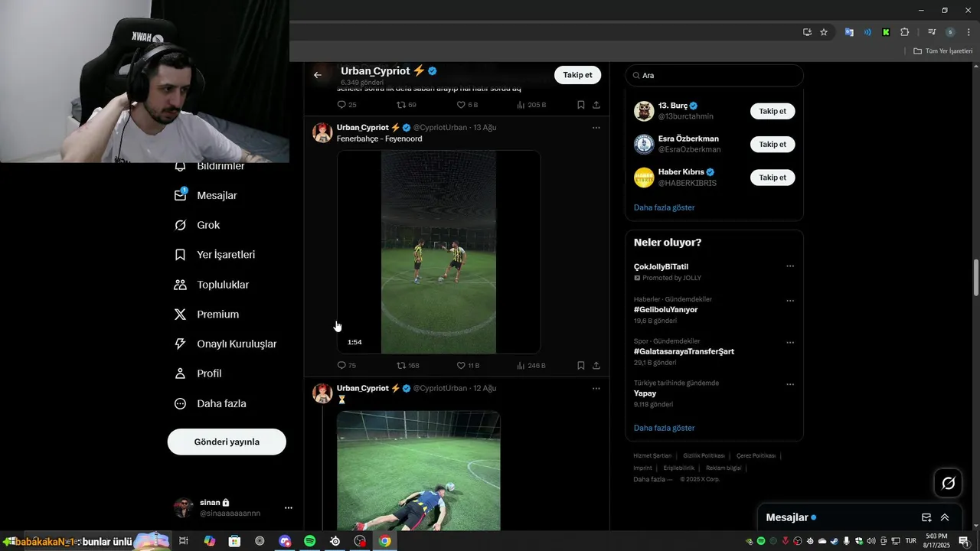
Task: Share the top post with 25 replies
Action: (x=596, y=105)
